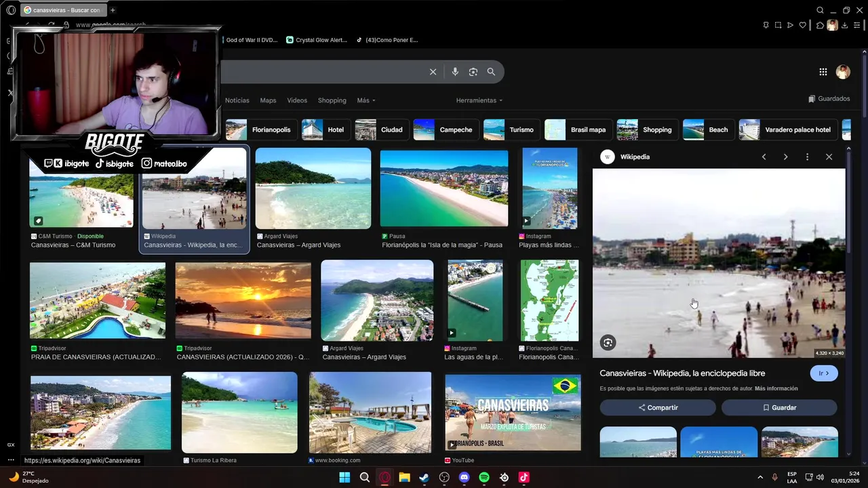Screen dimensions: 868x488
Task: Select the Brasil mapa filter chip
Action: tap(578, 129)
